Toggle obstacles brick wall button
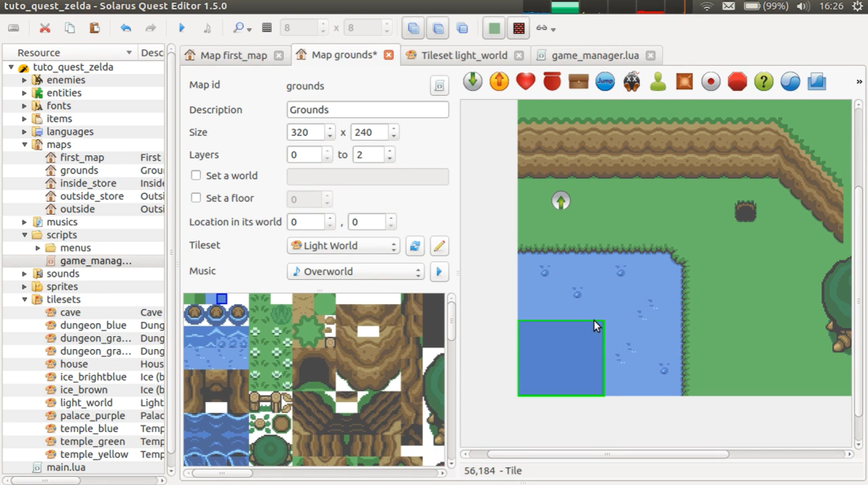 click(518, 28)
